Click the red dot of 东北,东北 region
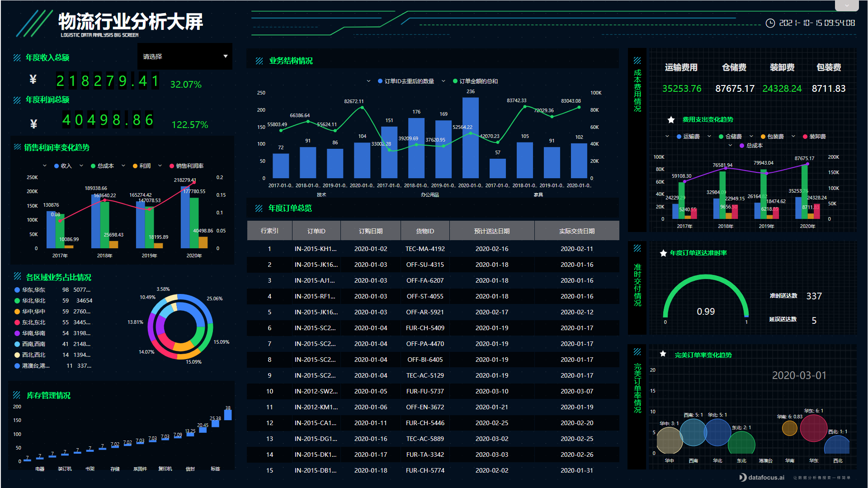Image resolution: width=868 pixels, height=488 pixels. point(17,322)
